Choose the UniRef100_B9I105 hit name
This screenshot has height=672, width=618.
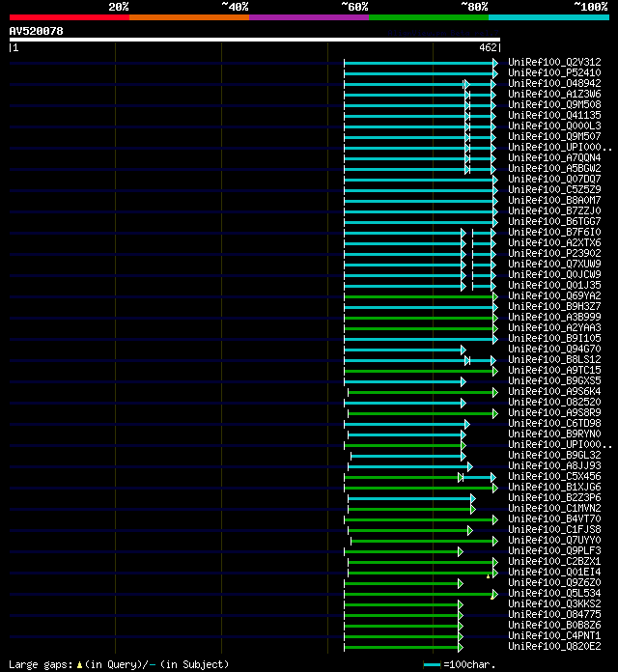(554, 338)
